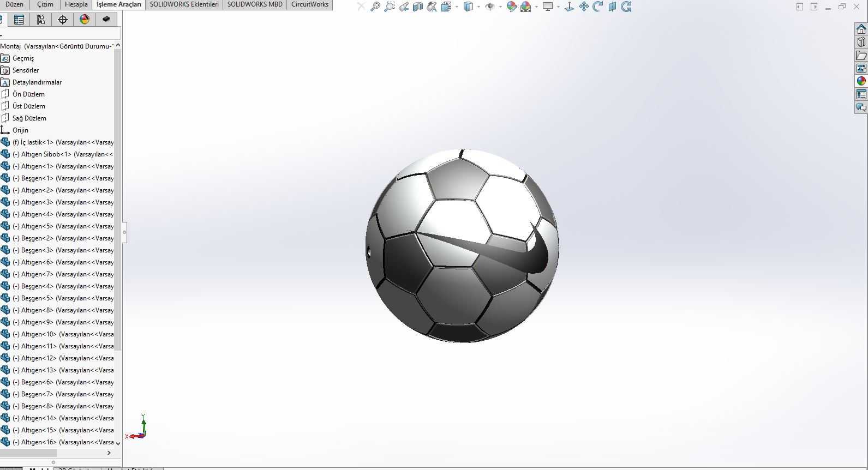Screen dimensions: 868x470
Task: Select the Beşgen<1> component
Action: coord(57,178)
